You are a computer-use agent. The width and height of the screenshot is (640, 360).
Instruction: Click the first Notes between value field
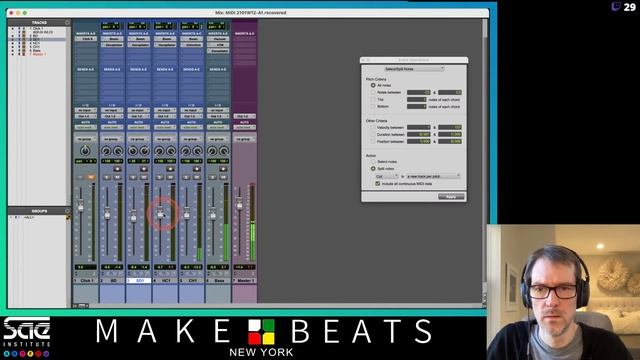click(x=419, y=92)
